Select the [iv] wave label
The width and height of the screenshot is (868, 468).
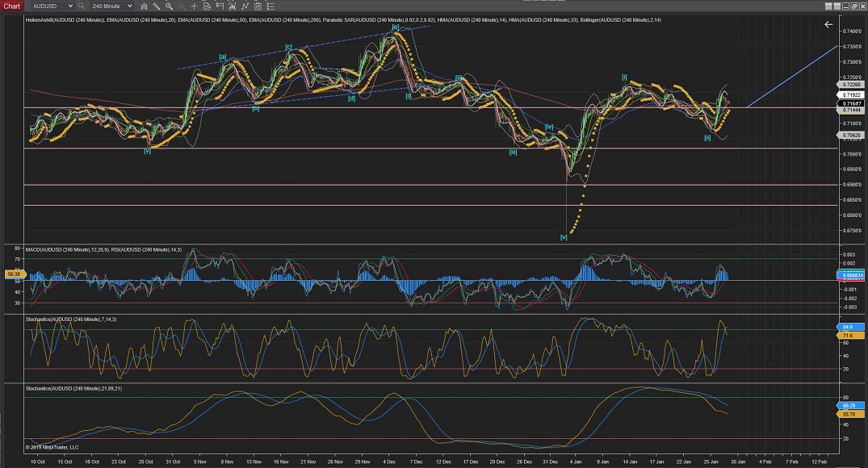[549, 127]
